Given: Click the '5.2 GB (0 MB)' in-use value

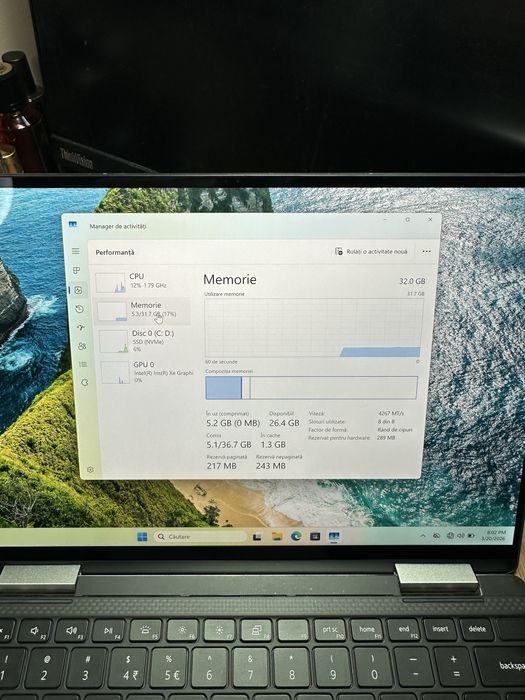Looking at the screenshot, I should click(233, 423).
